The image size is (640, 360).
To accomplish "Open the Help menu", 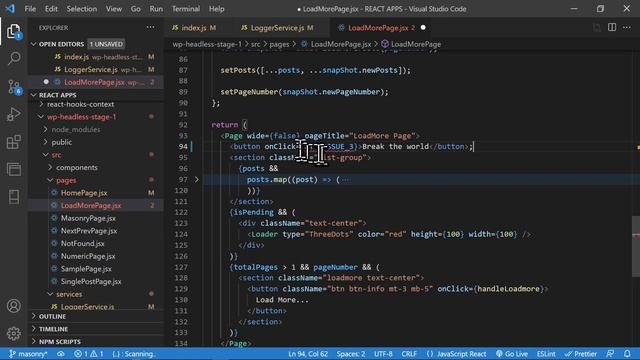I will pyautogui.click(x=216, y=9).
